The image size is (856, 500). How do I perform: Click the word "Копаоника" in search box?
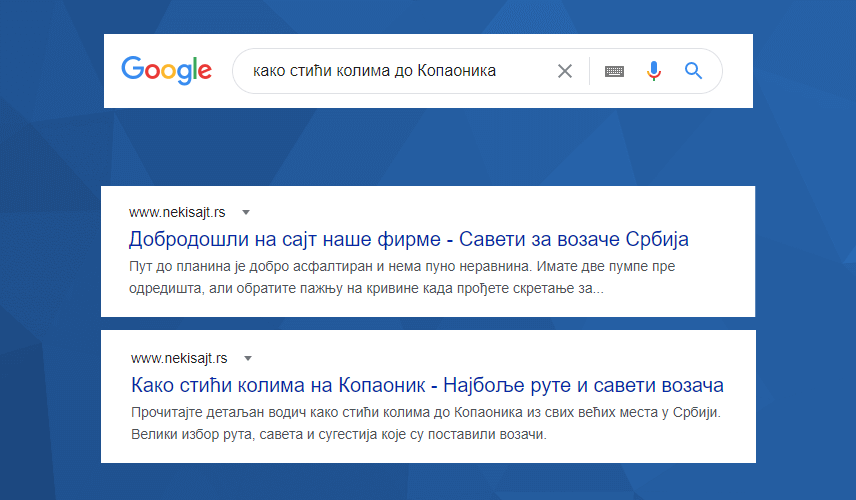coord(455,71)
